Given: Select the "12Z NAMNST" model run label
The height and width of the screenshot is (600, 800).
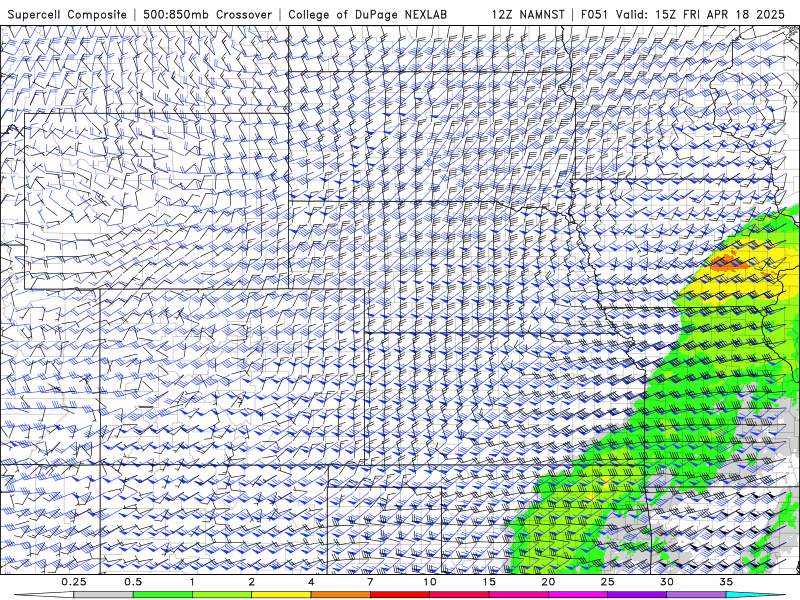Looking at the screenshot, I should click(x=528, y=14).
